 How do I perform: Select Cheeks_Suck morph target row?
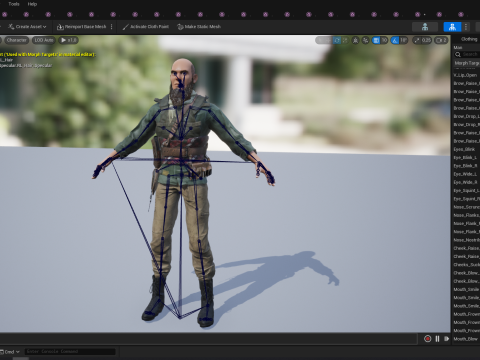466,265
